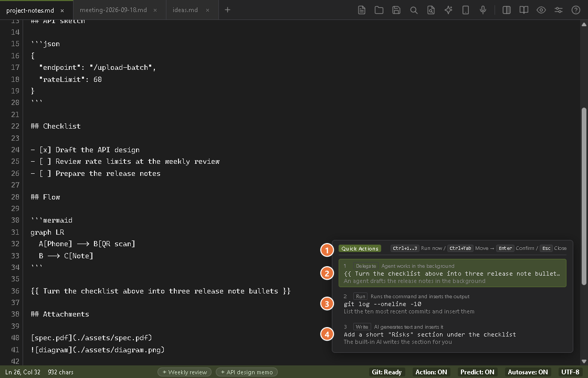This screenshot has height=378, width=588.
Task: Click the {{ Turn the checklist... }} line in editor
Action: point(161,291)
